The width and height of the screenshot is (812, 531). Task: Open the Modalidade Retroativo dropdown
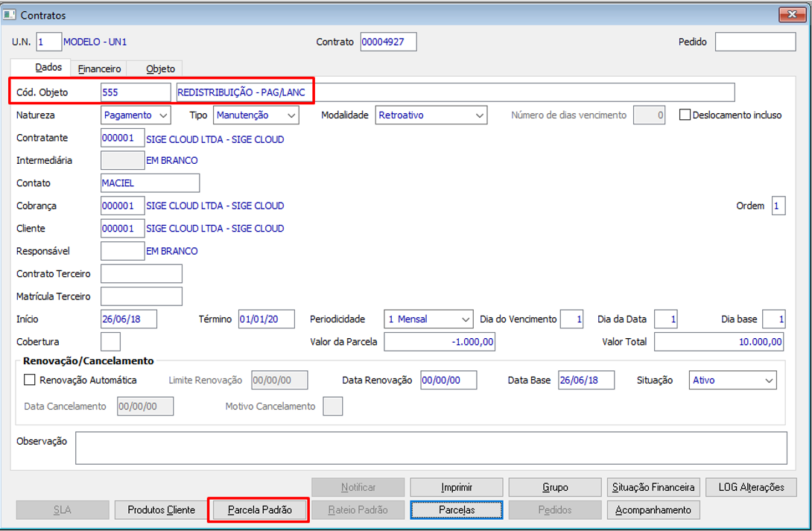pyautogui.click(x=431, y=115)
